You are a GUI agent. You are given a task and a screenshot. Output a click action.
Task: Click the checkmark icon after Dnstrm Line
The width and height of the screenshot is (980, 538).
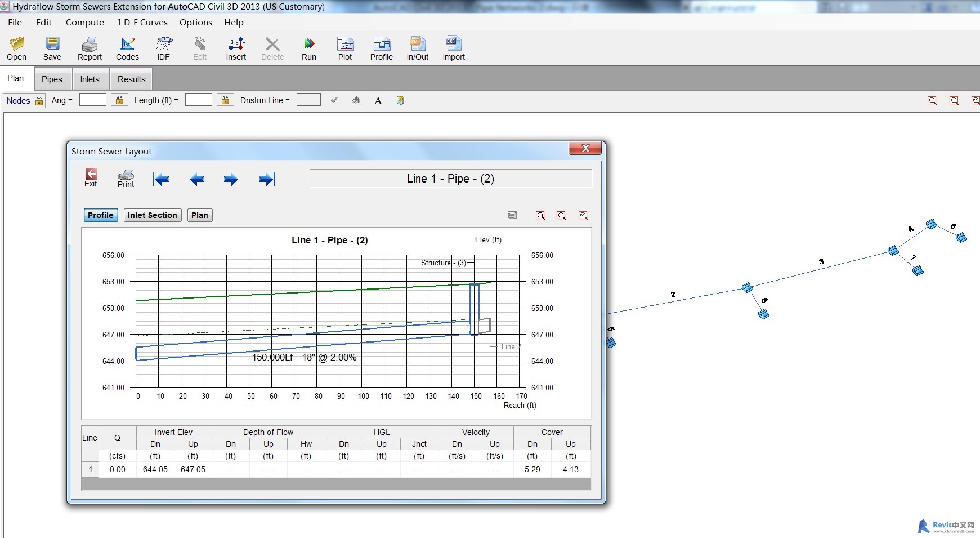point(334,100)
